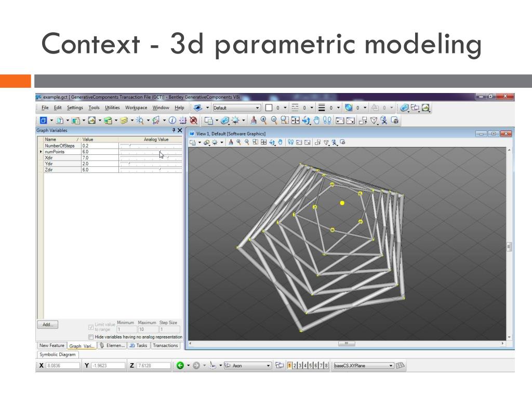The height and width of the screenshot is (399, 532).
Task: Toggle view number 4 button
Action: pyautogui.click(x=305, y=365)
